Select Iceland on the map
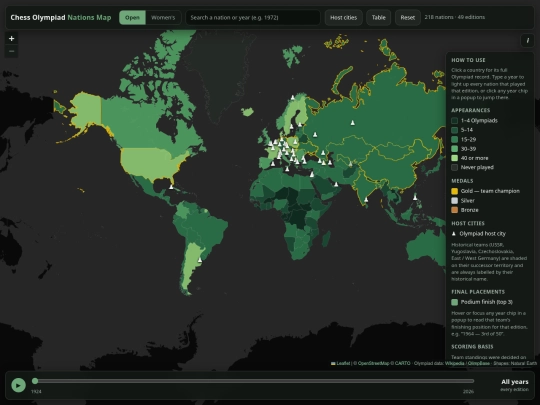The height and width of the screenshot is (405, 540). coord(247,112)
